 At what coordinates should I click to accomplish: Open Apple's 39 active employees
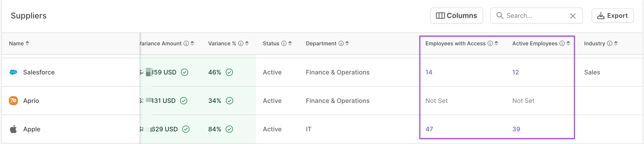click(x=516, y=129)
